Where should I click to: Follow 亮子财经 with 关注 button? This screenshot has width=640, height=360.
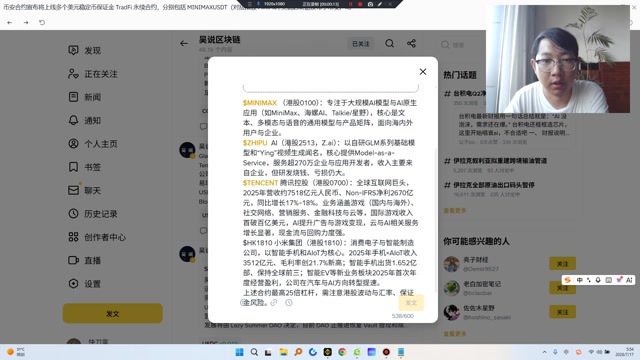(x=562, y=264)
